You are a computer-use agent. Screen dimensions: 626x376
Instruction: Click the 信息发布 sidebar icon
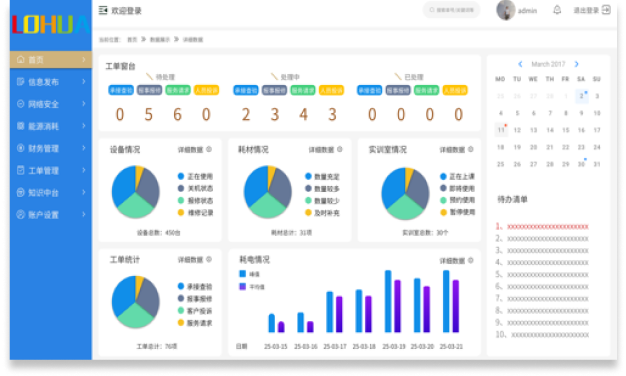coord(20,82)
